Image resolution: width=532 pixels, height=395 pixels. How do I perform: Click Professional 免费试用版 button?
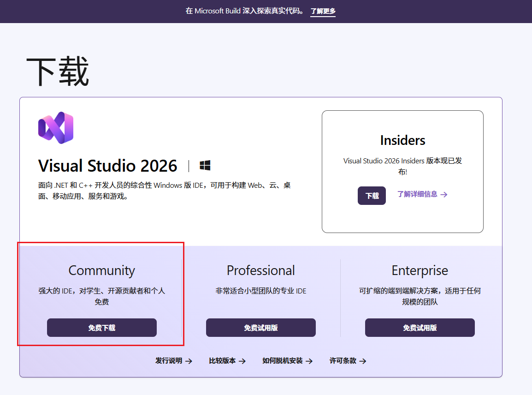(x=261, y=328)
